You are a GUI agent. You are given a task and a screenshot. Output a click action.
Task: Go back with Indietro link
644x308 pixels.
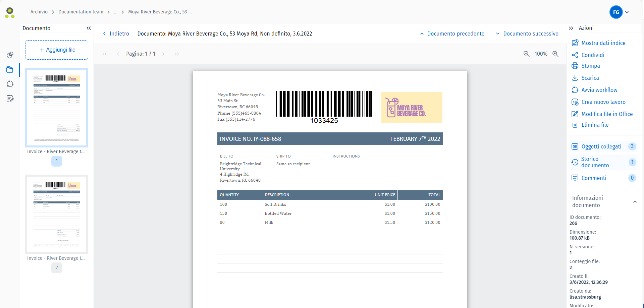point(116,34)
